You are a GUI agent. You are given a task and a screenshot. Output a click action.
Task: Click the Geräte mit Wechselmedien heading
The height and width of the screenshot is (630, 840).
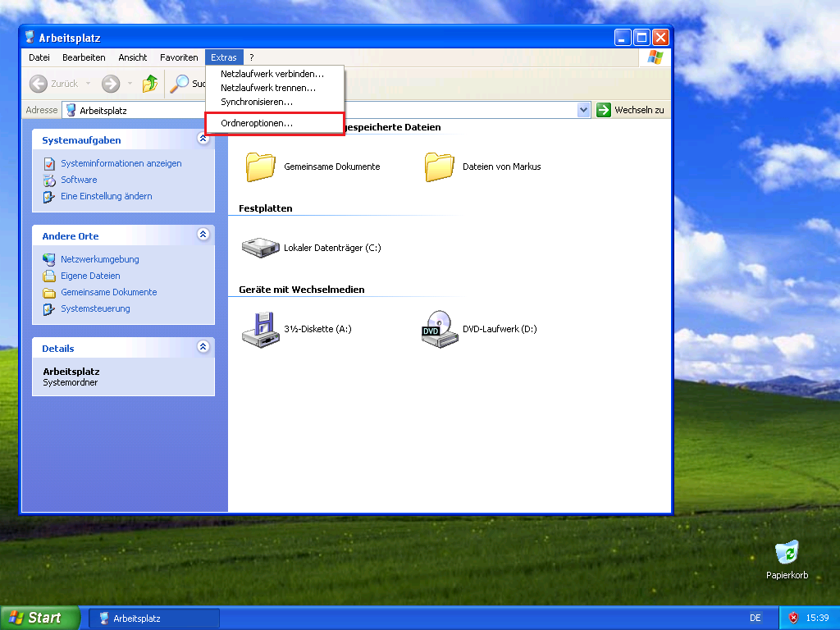302,290
